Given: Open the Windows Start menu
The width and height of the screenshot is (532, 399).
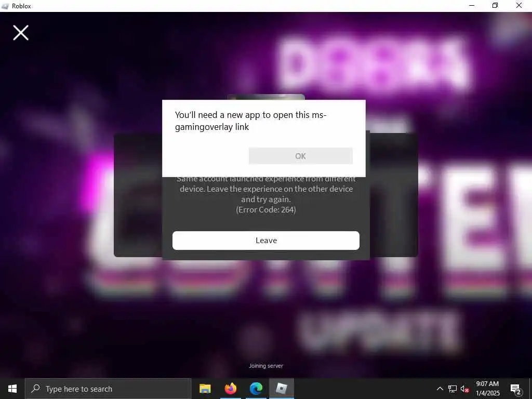Looking at the screenshot, I should 12,389.
